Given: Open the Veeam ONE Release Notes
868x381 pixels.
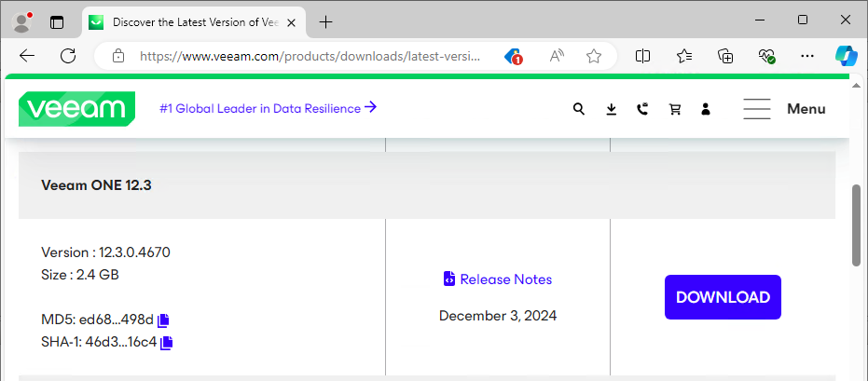Looking at the screenshot, I should point(498,279).
